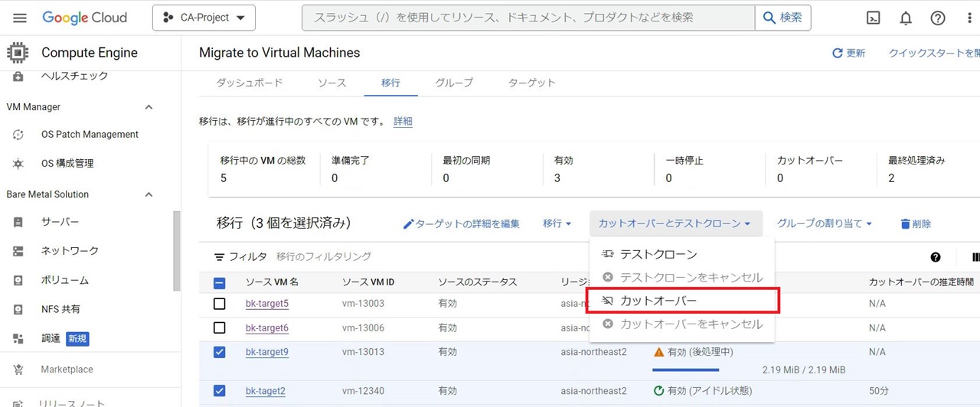Open 調達 in the sidebar
Screen dimensions: 980x407
[51, 338]
